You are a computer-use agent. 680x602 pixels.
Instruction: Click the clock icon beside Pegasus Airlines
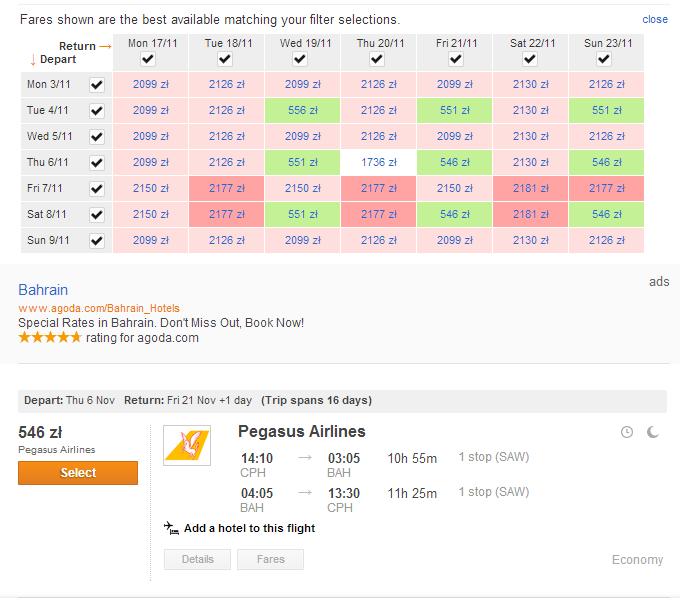click(x=627, y=432)
